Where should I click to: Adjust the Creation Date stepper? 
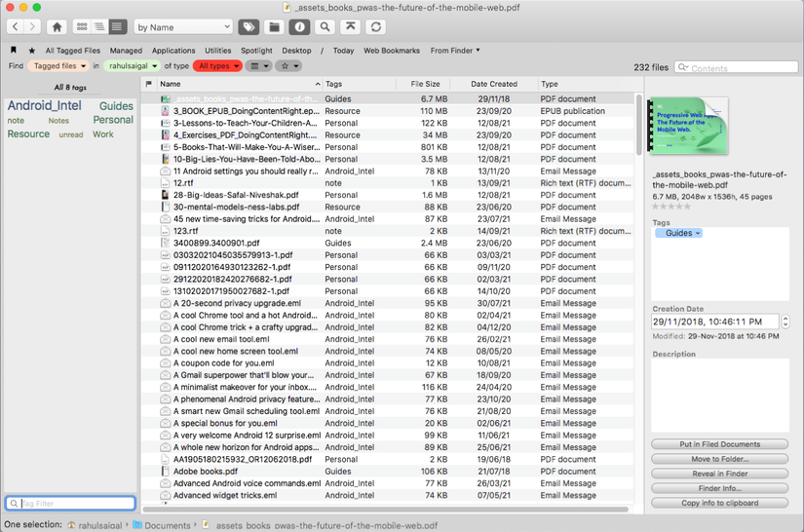click(785, 322)
